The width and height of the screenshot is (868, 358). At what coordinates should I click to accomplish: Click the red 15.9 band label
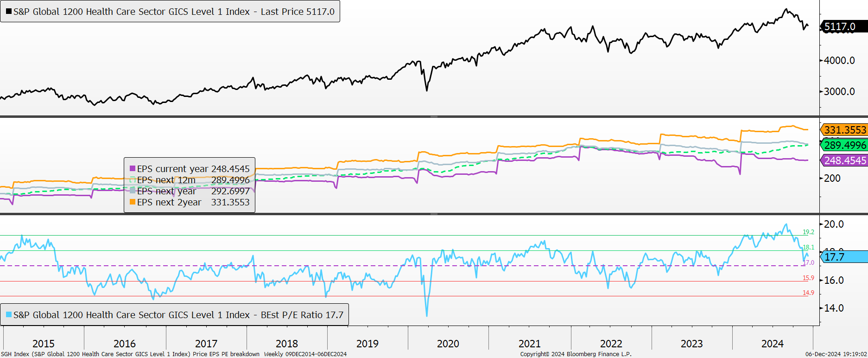coord(808,278)
